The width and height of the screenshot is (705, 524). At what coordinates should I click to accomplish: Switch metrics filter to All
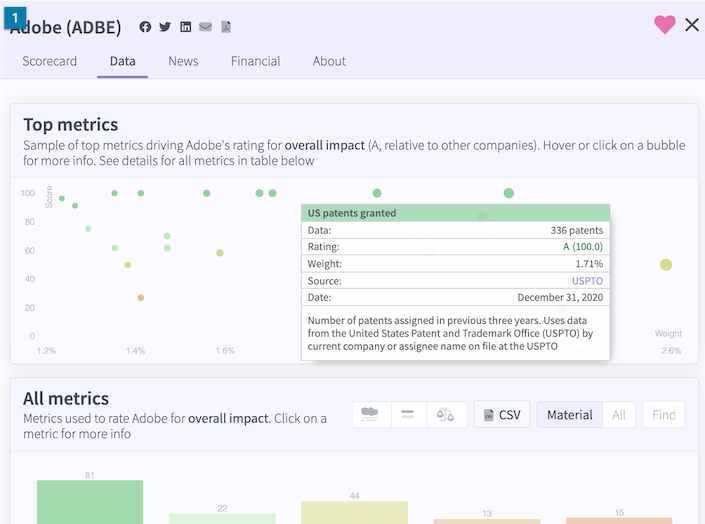pos(619,414)
